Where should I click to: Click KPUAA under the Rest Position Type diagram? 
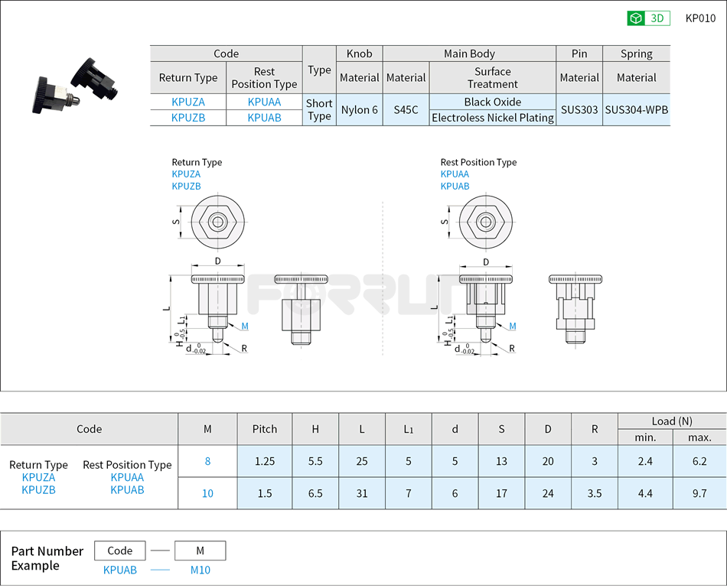[x=455, y=174]
